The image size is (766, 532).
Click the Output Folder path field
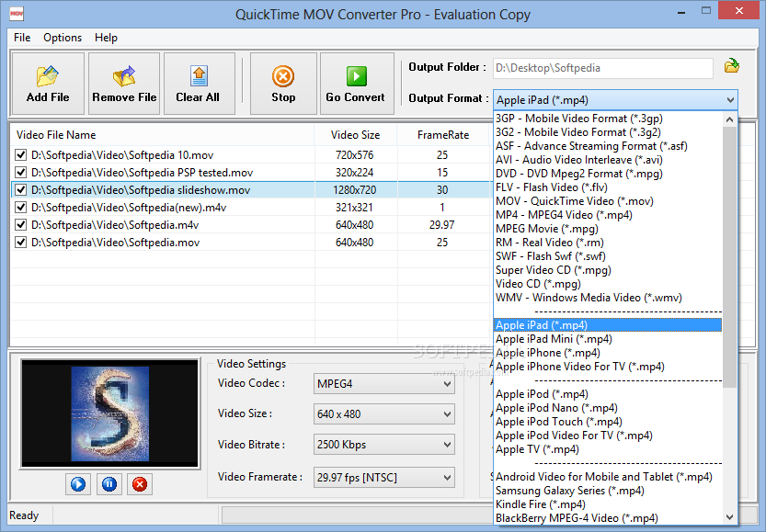click(603, 68)
